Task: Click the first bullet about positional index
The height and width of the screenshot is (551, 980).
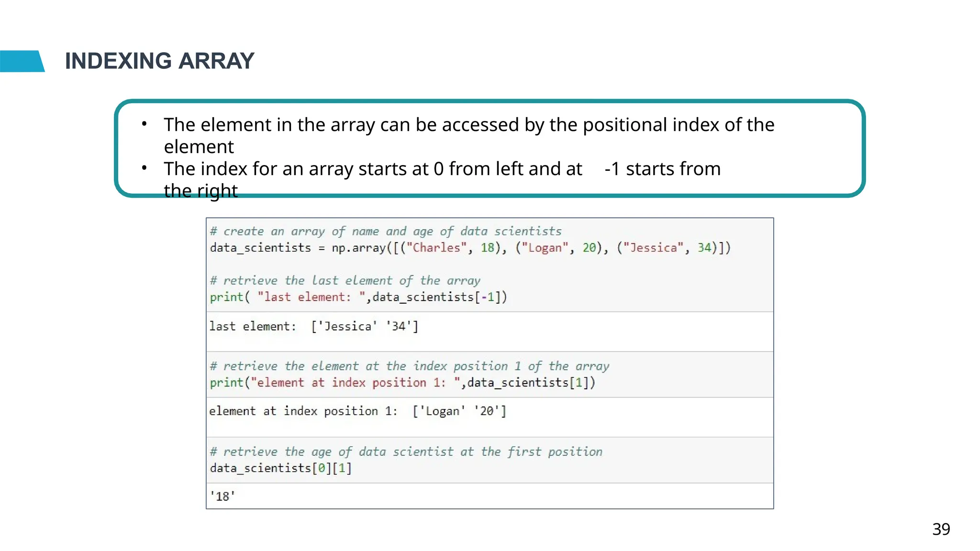Action: point(469,125)
